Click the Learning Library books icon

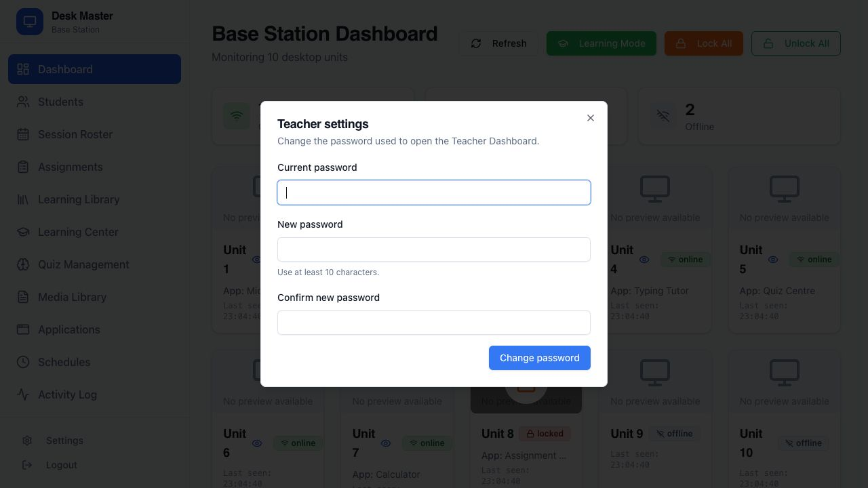tap(23, 199)
